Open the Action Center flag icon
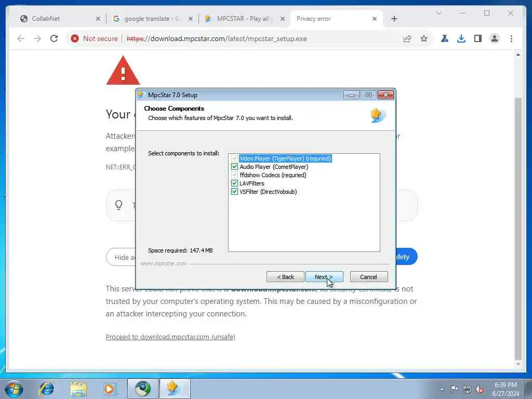Viewport: 532px width, 399px height. [x=454, y=389]
